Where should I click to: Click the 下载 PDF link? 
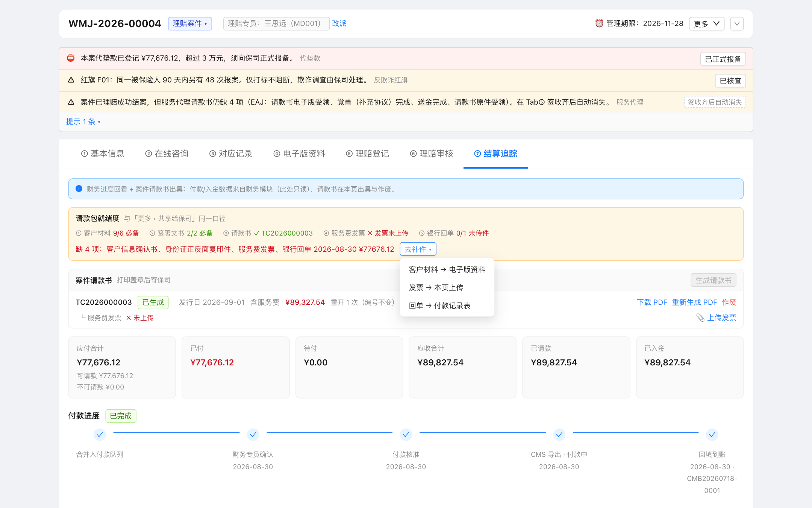(x=652, y=302)
